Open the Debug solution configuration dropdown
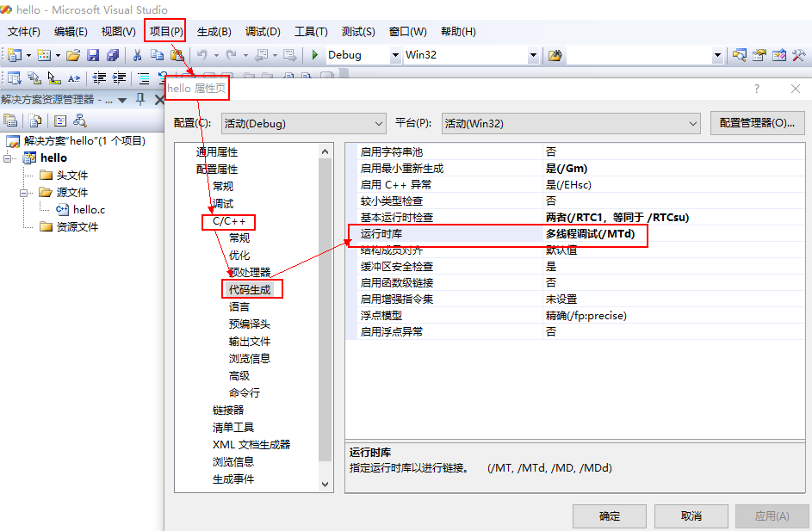Screen dimensions: 812x531 click(395, 55)
